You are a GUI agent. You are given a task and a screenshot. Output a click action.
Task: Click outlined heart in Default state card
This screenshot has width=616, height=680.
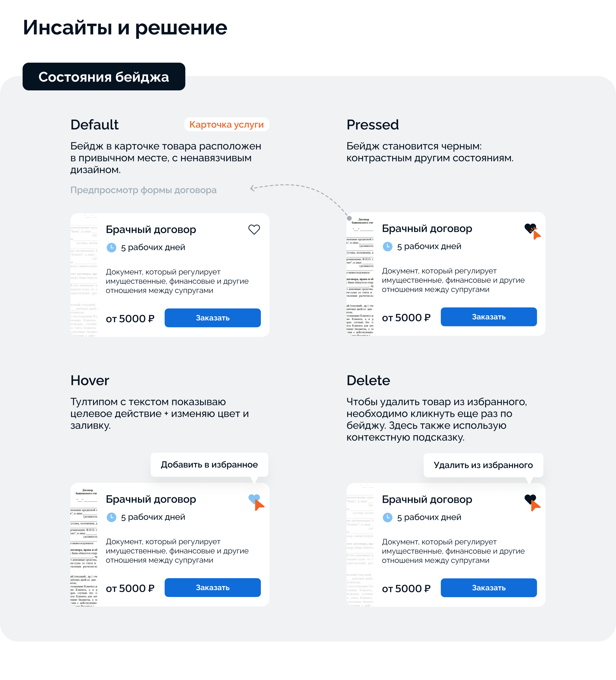(254, 229)
